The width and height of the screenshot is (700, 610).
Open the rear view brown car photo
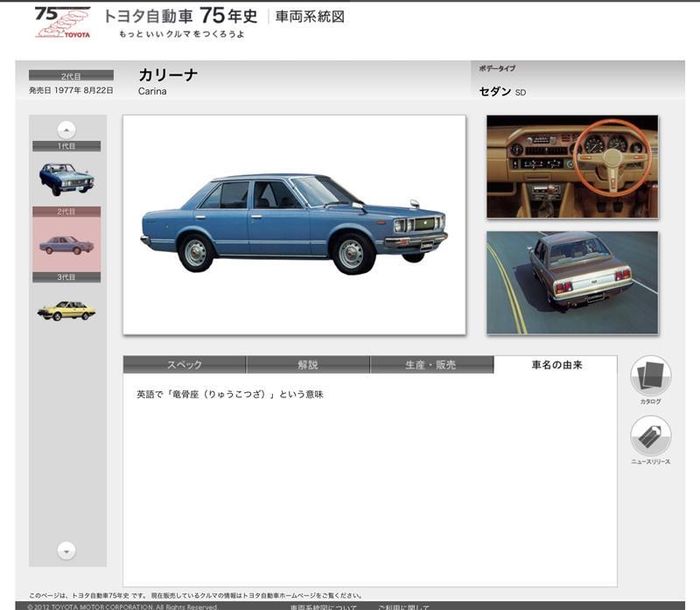pyautogui.click(x=572, y=283)
